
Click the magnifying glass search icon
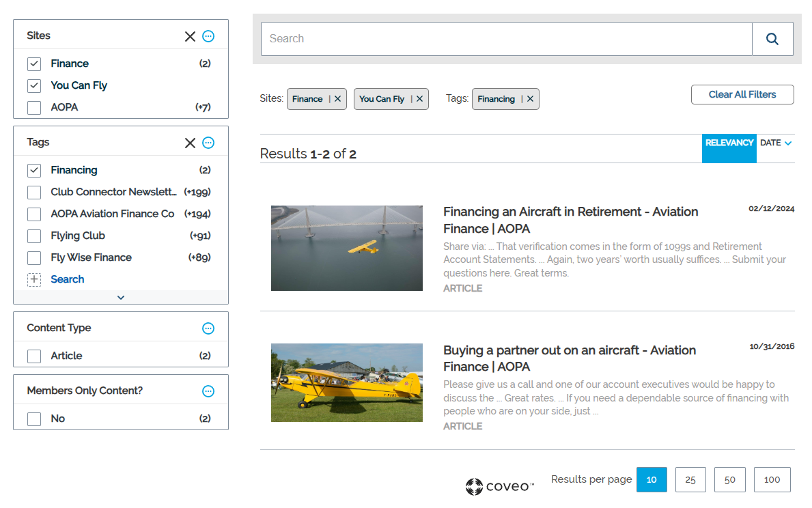click(772, 39)
